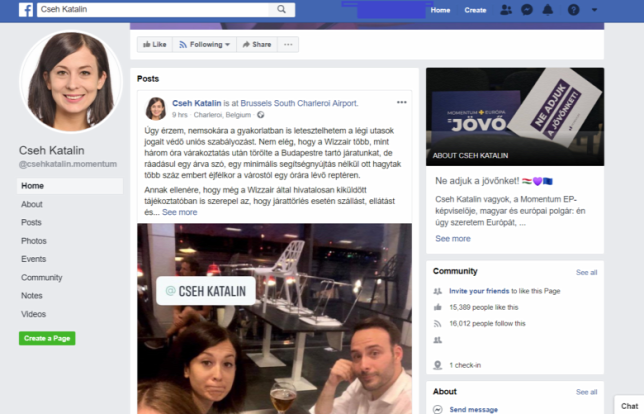Expand the account dropdown arrow
The height and width of the screenshot is (414, 644).
click(x=594, y=10)
